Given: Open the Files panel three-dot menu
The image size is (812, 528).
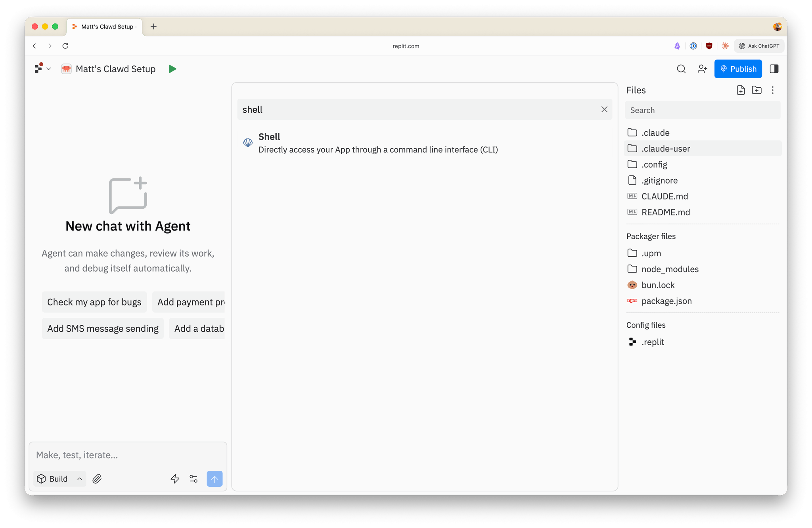Looking at the screenshot, I should click(772, 90).
